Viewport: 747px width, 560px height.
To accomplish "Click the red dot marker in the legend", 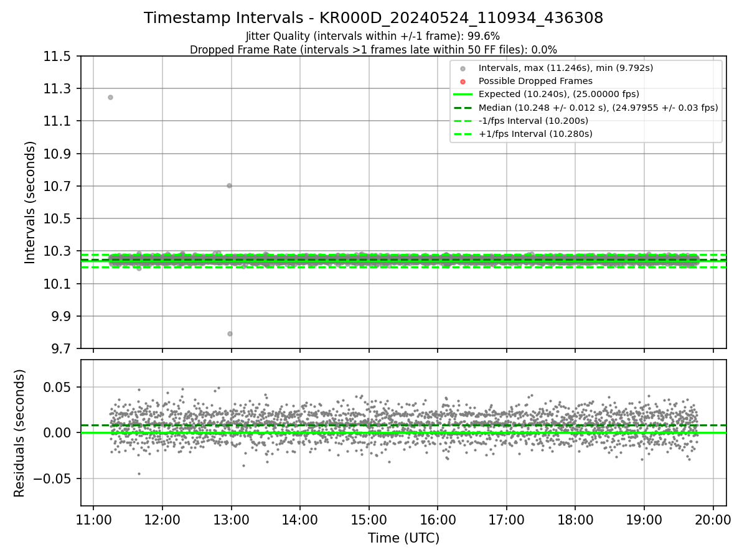I will (x=463, y=82).
